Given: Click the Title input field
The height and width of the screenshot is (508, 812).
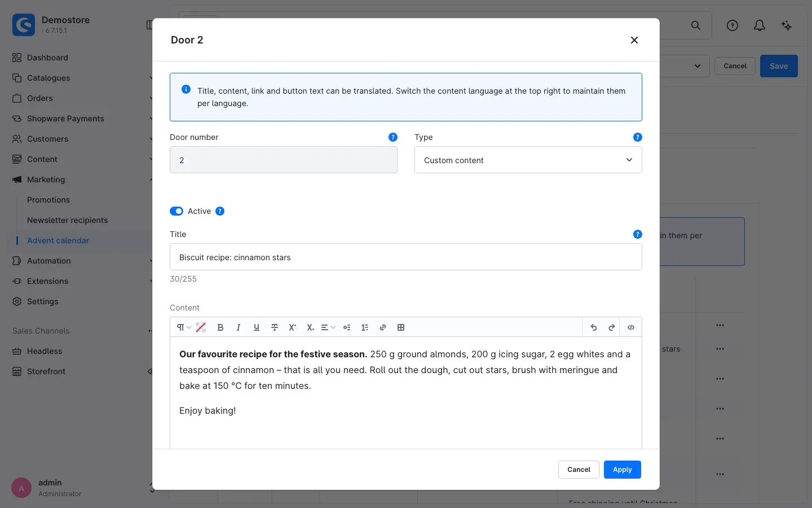Looking at the screenshot, I should [406, 257].
